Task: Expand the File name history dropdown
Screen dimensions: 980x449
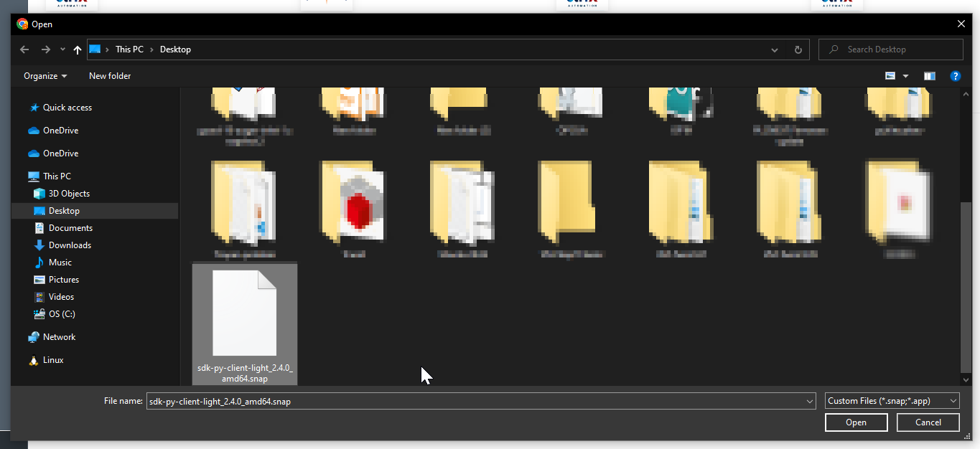Action: pyautogui.click(x=810, y=402)
